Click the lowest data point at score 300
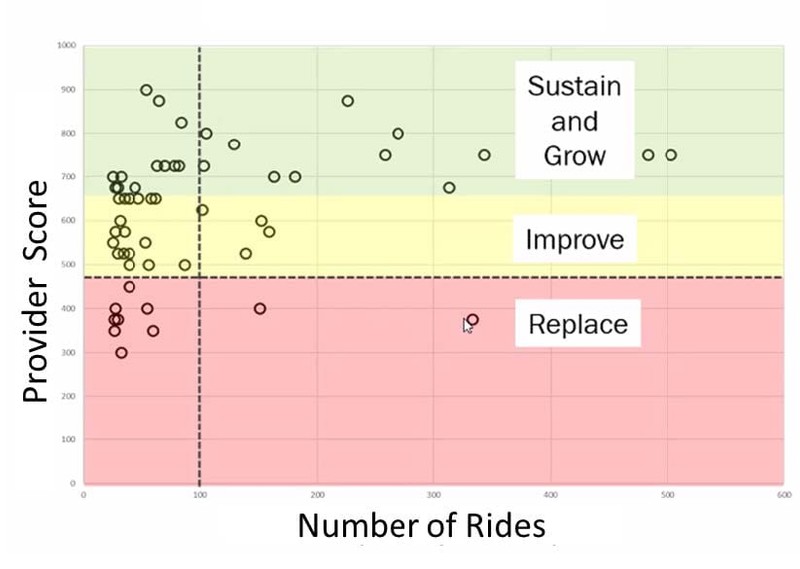 click(x=121, y=353)
